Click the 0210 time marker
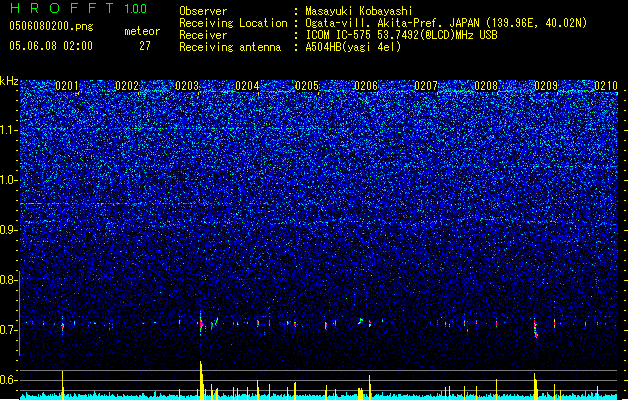629x400 pixels. point(606,86)
